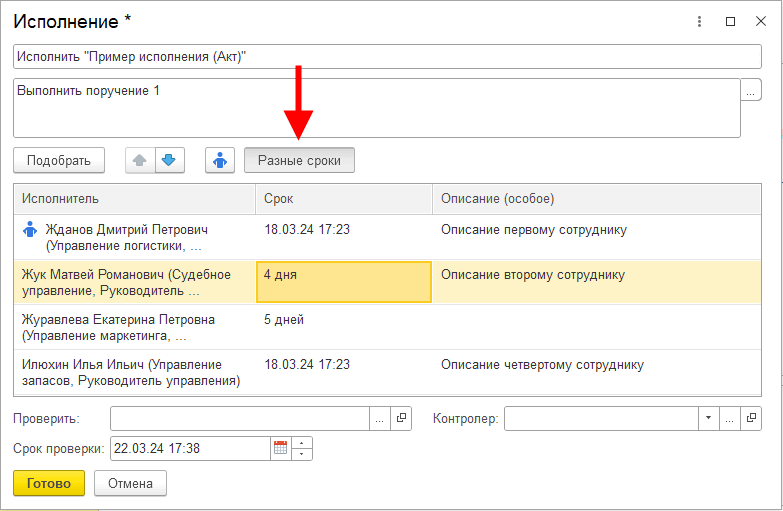The image size is (783, 511).
Task: Click the task title input field
Action: click(x=387, y=56)
